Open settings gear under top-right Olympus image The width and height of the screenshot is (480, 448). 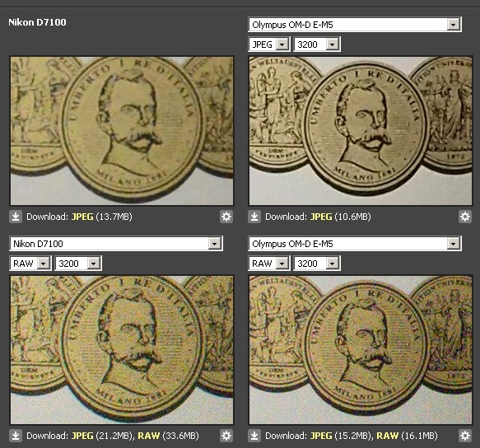coord(465,217)
